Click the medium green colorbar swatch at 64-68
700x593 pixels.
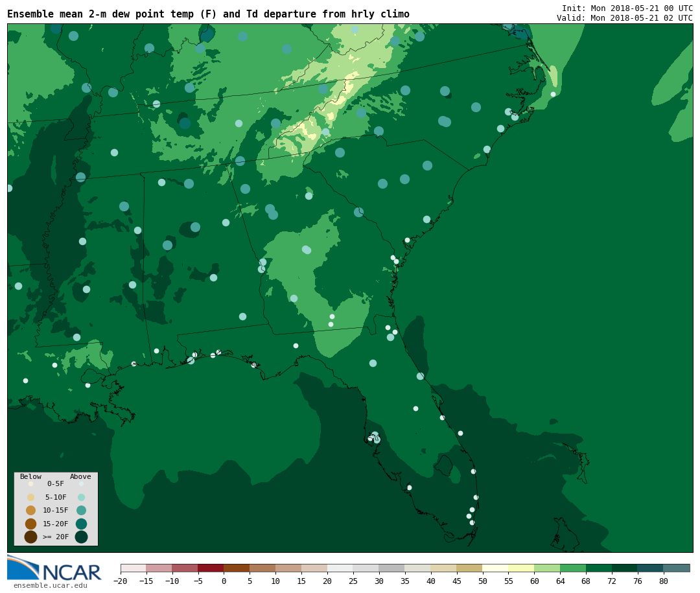click(573, 568)
